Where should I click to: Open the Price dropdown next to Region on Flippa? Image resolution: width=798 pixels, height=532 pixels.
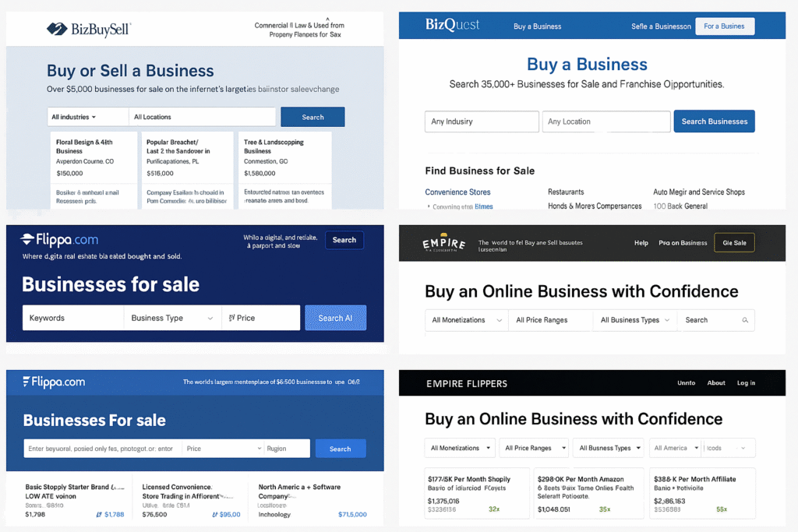click(223, 449)
